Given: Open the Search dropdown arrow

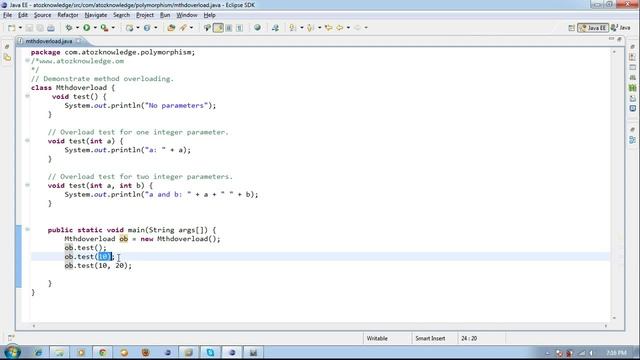Looking at the screenshot, I should point(191,28).
